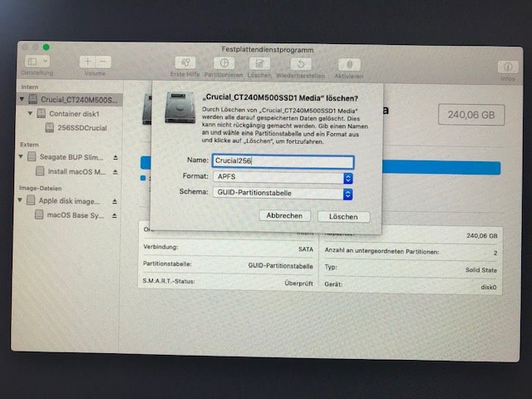
Task: Open the Darstellung sidebar view menu
Action: pyautogui.click(x=37, y=62)
